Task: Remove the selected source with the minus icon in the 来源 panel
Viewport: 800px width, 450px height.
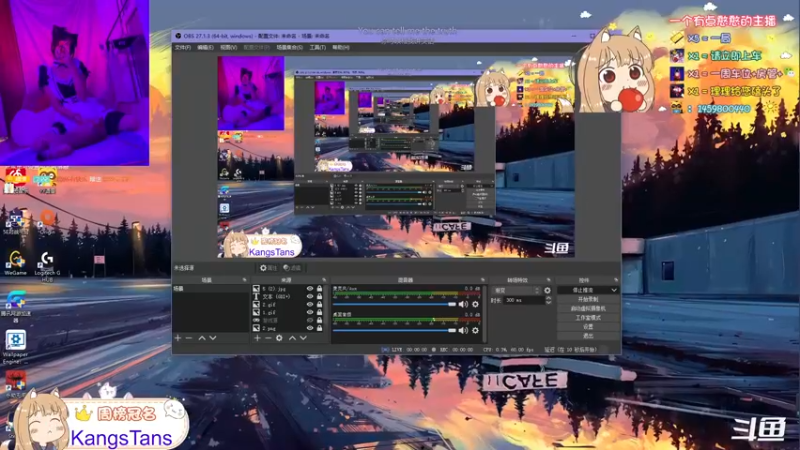Action: (x=268, y=338)
